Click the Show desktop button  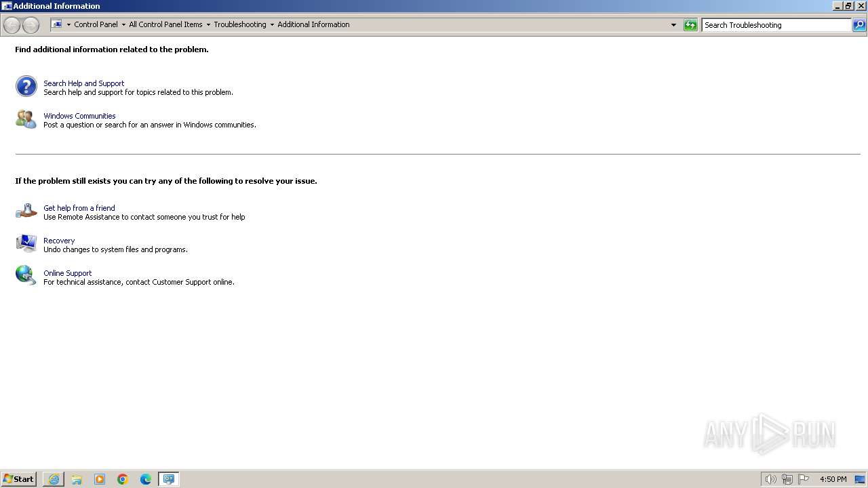860,479
